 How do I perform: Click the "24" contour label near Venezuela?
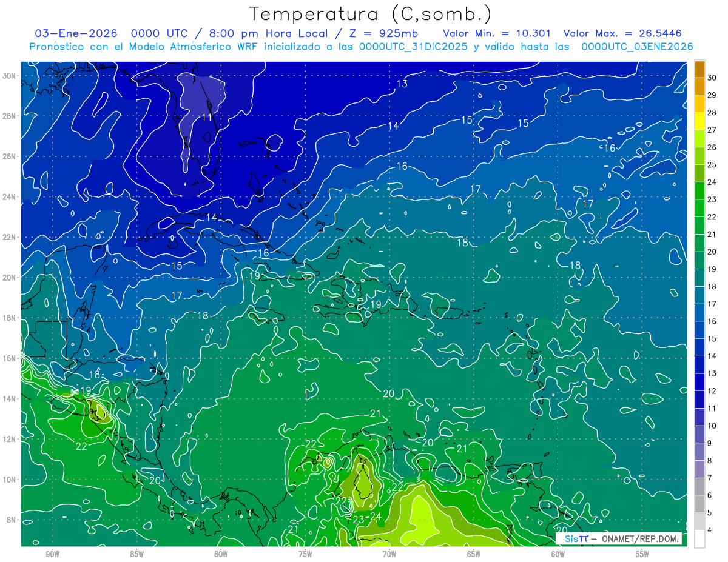pos(376,517)
